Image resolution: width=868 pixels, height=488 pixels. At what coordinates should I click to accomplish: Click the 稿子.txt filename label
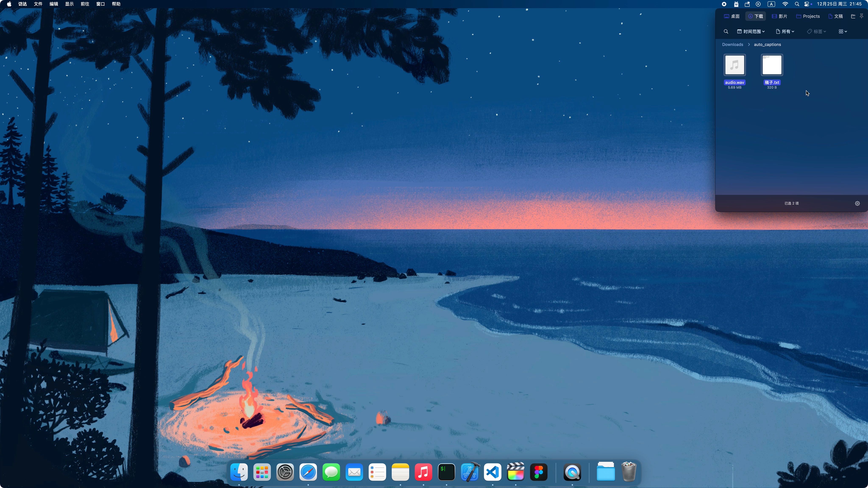pyautogui.click(x=772, y=83)
